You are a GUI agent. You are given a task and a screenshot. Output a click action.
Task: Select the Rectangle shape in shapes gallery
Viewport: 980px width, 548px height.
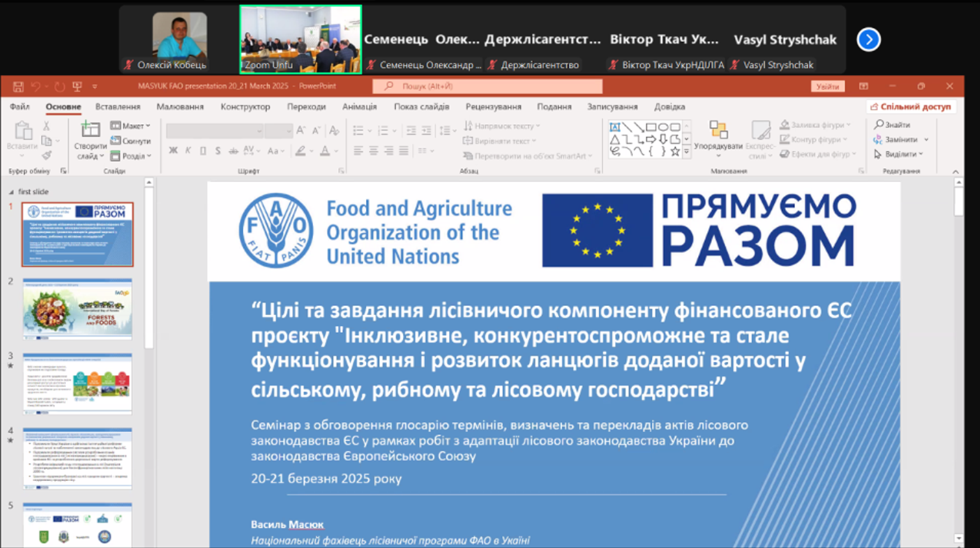click(651, 127)
